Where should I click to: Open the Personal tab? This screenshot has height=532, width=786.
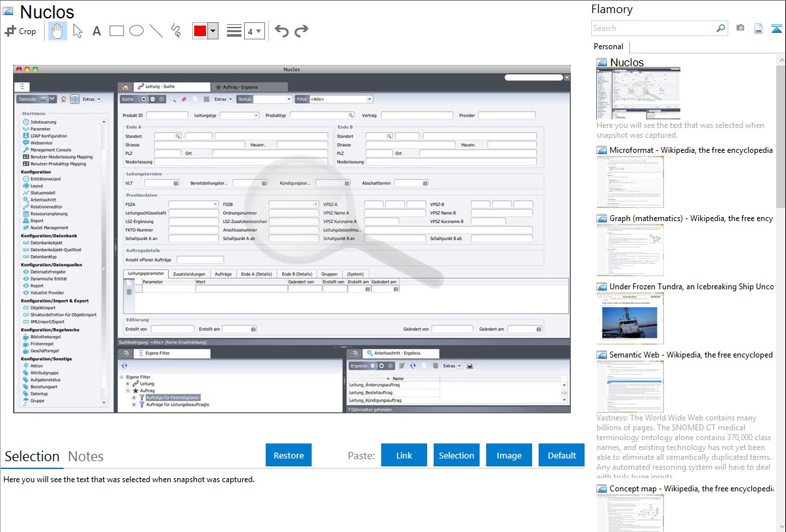click(608, 47)
